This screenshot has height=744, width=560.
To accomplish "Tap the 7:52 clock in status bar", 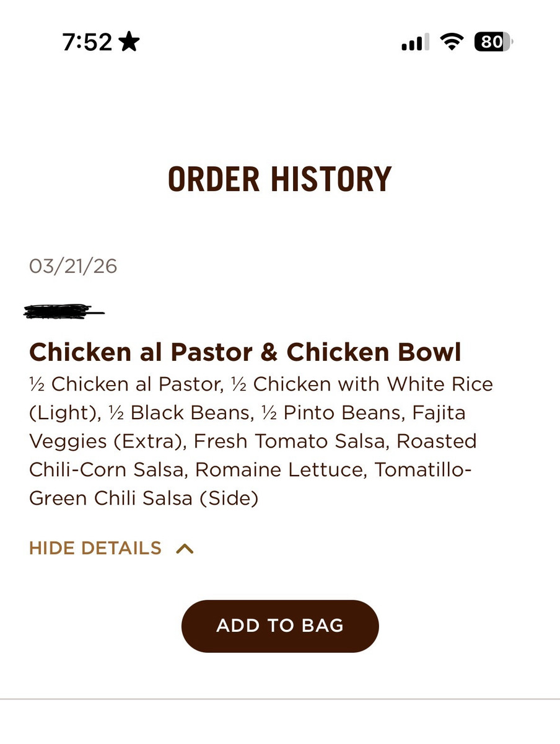I will coord(87,42).
